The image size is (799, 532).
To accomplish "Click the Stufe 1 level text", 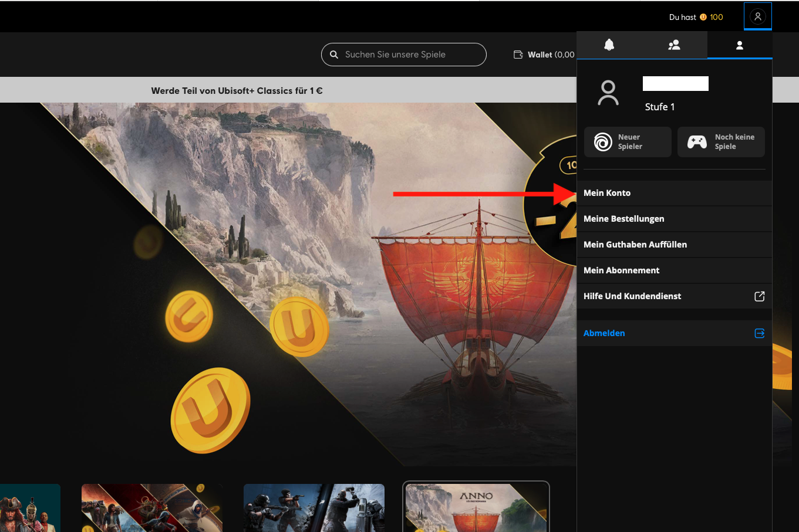I will (x=660, y=107).
